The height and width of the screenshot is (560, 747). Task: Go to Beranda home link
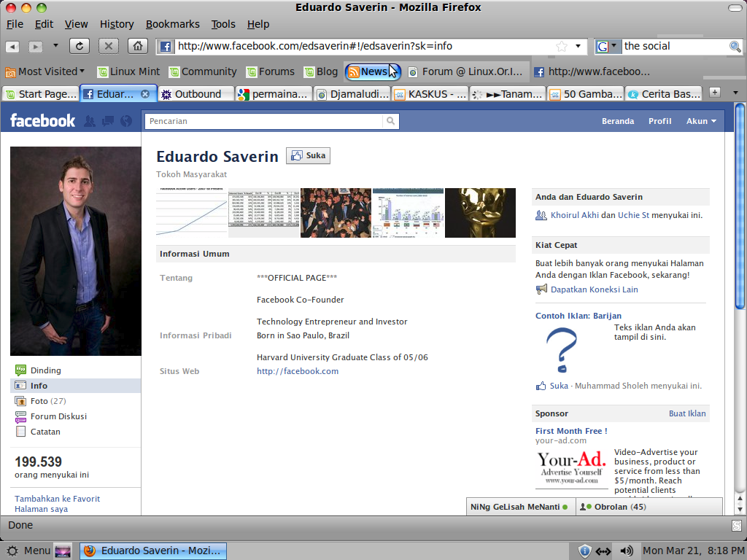617,121
